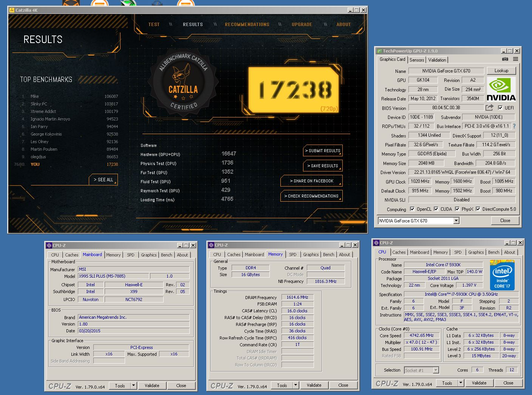Viewport: 532px width, 395px height.
Task: Toggle DirectCompute 5.0 checkbox
Action: click(478, 209)
